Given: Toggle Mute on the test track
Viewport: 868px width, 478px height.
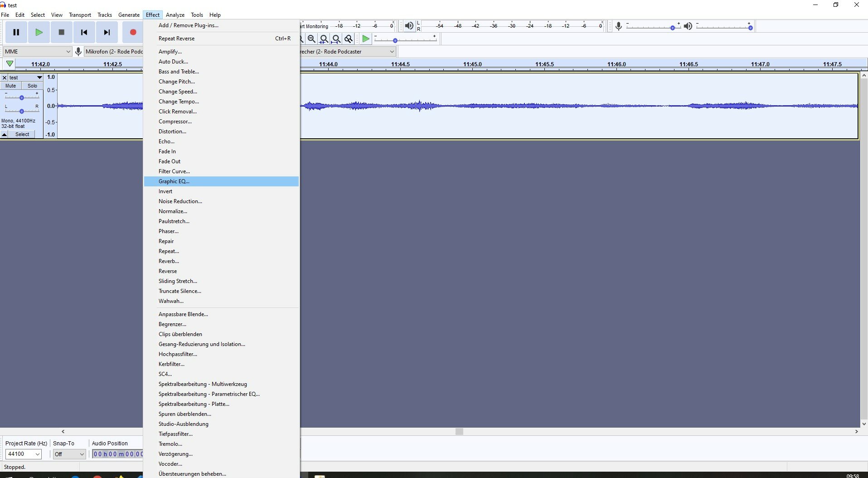Looking at the screenshot, I should [x=11, y=86].
